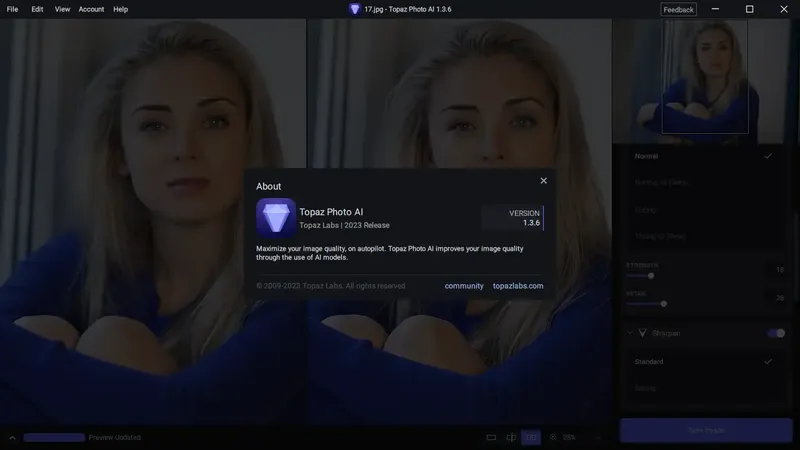Click the Preview Updated status text

115,437
